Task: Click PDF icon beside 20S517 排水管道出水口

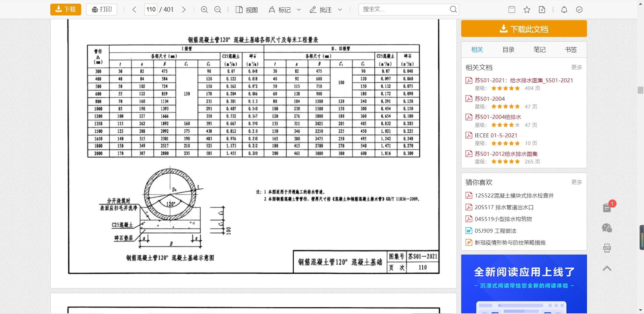Action: pyautogui.click(x=469, y=207)
